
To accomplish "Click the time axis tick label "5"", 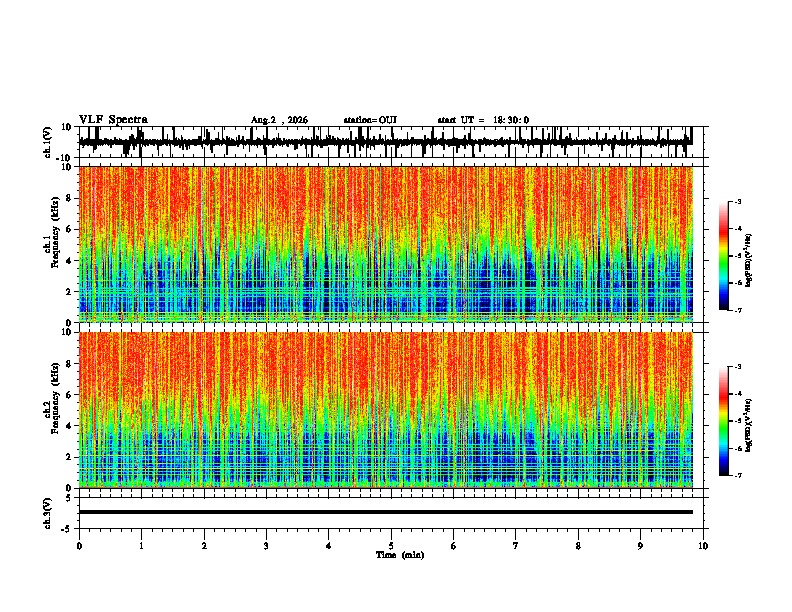I will click(391, 546).
